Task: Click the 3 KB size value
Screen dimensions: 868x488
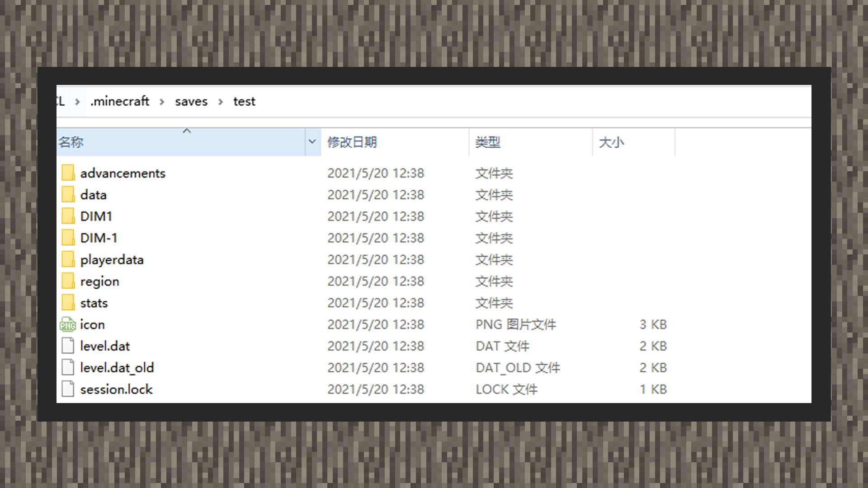Action: 653,324
